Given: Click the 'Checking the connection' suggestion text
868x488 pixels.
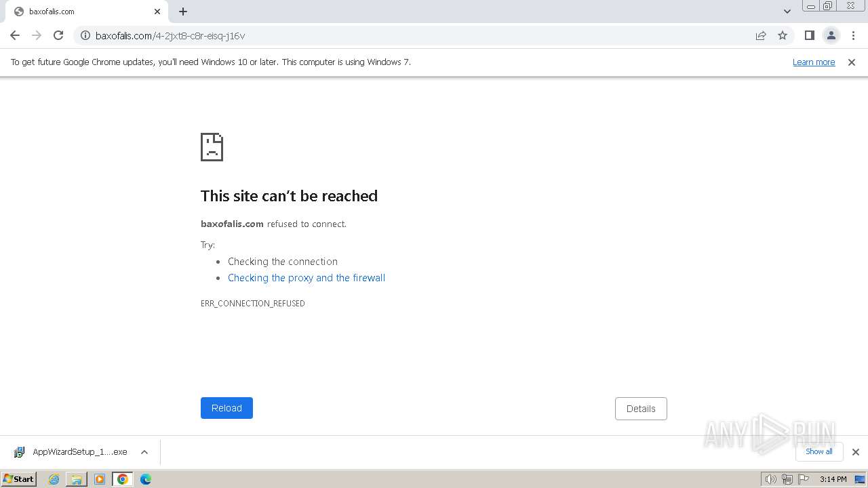Looking at the screenshot, I should tap(283, 262).
